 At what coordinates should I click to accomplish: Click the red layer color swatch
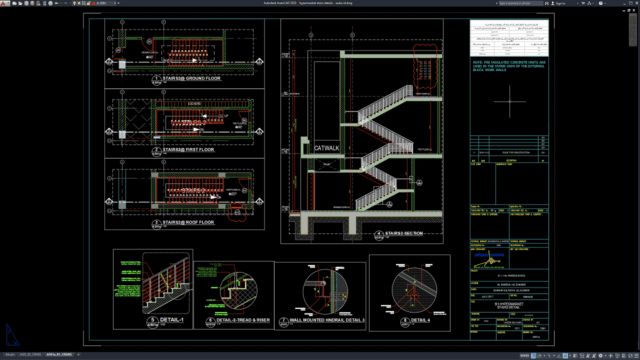point(93,3)
